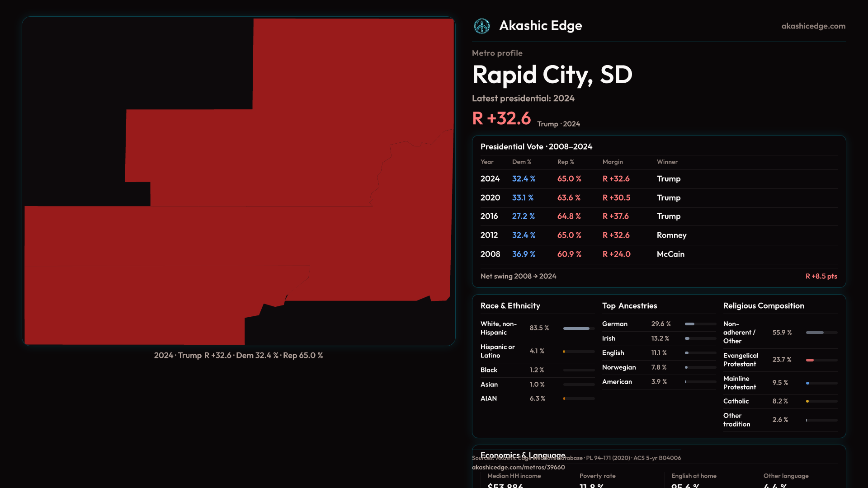Click the R +32.6 headline margin

click(501, 118)
